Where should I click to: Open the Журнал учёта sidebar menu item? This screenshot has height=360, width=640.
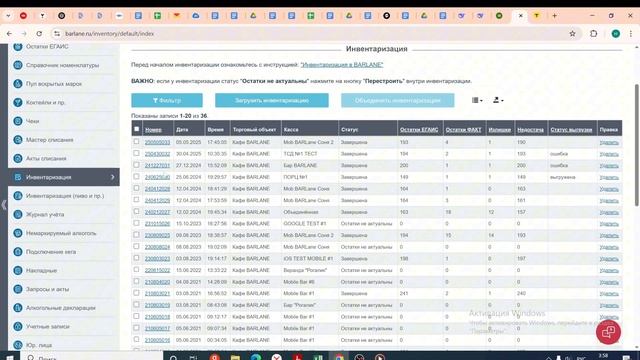[x=64, y=214]
